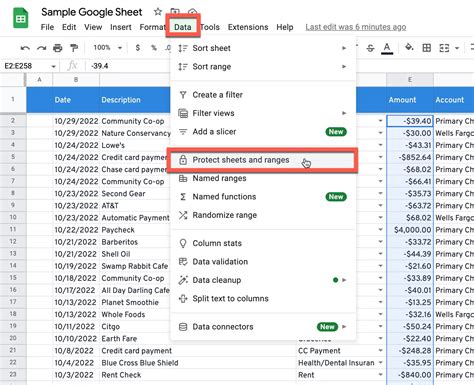Image resolution: width=474 pixels, height=385 pixels.
Task: Open category dropdown in row 2
Action: point(380,121)
